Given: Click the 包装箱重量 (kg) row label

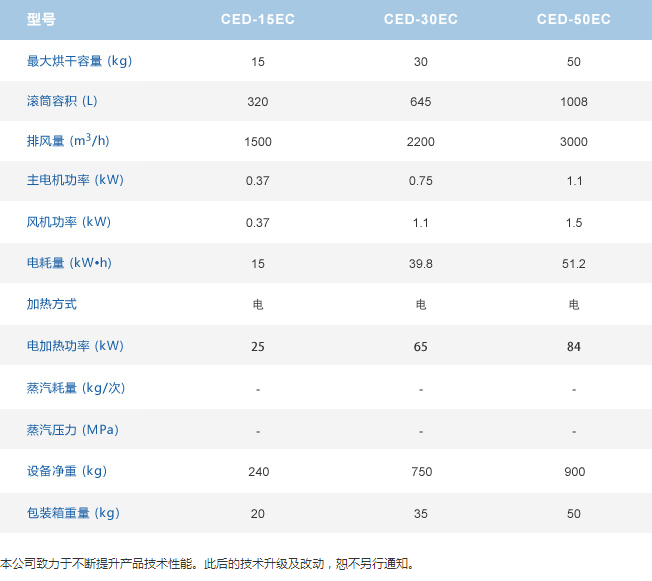Looking at the screenshot, I should (73, 513).
